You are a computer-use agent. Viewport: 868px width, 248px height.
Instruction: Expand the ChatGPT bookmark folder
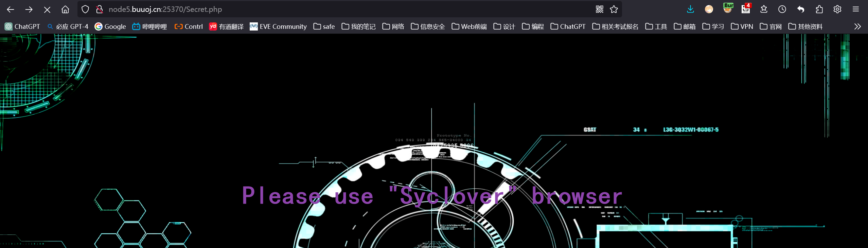coord(568,26)
